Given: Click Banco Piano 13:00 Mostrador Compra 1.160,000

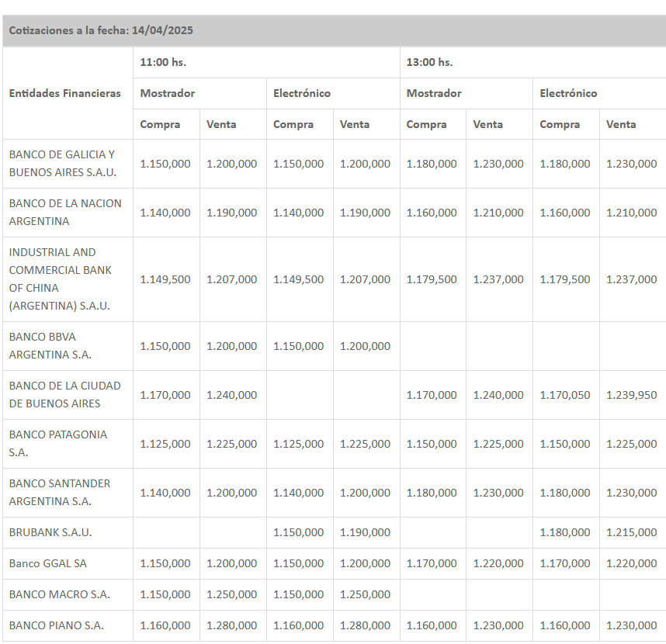Looking at the screenshot, I should pyautogui.click(x=432, y=625).
